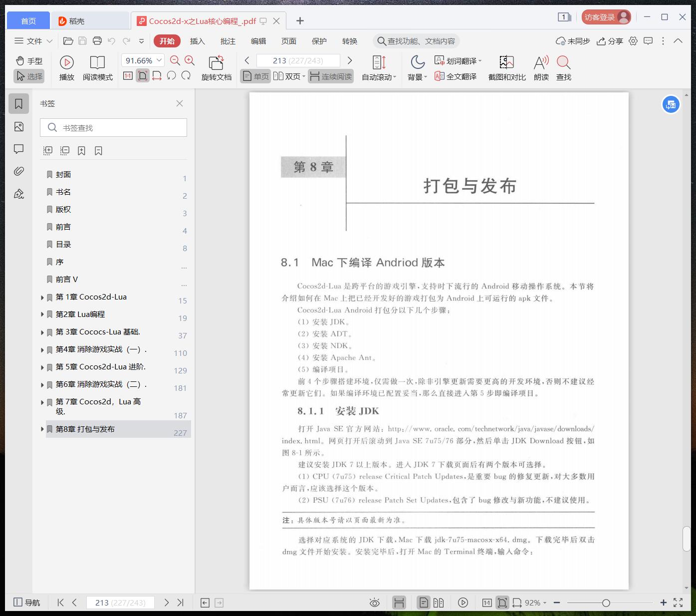Rotate page clockwise icon
This screenshot has width=696, height=616.
[x=186, y=76]
